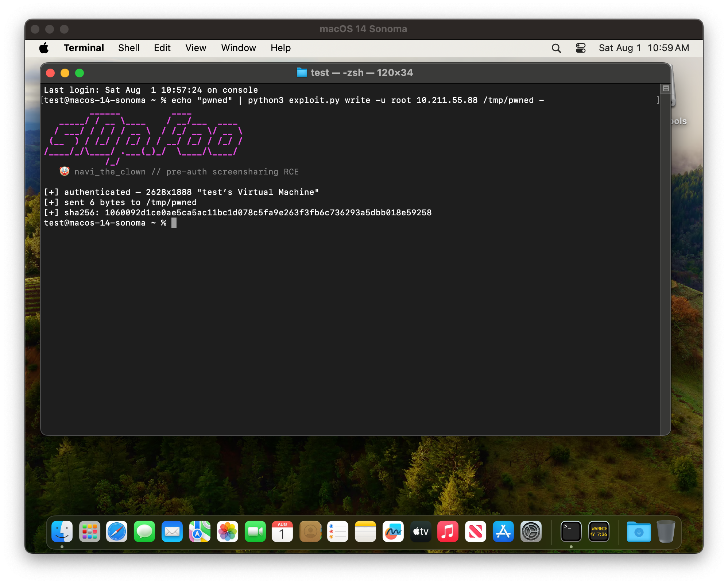Open News from the Dock

pos(476,531)
